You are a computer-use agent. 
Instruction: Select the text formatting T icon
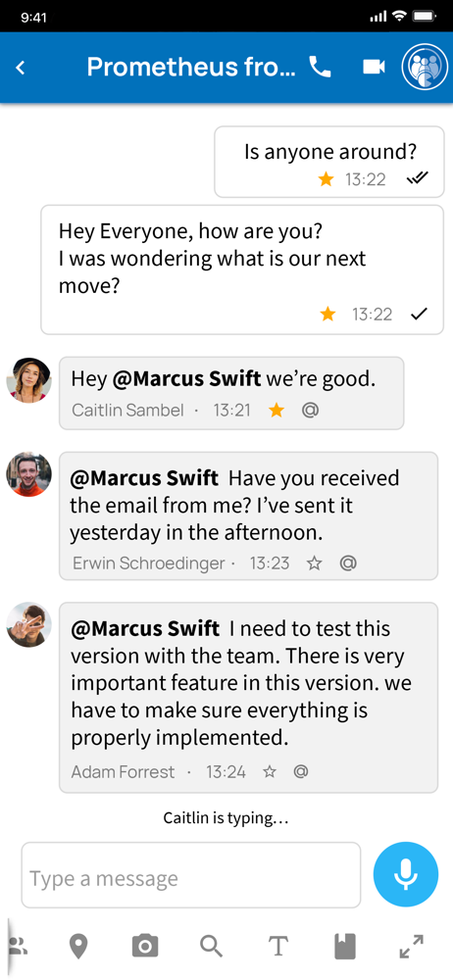pyautogui.click(x=278, y=947)
